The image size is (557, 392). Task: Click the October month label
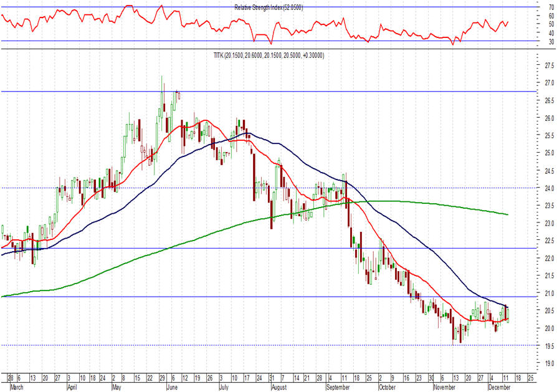point(387,387)
